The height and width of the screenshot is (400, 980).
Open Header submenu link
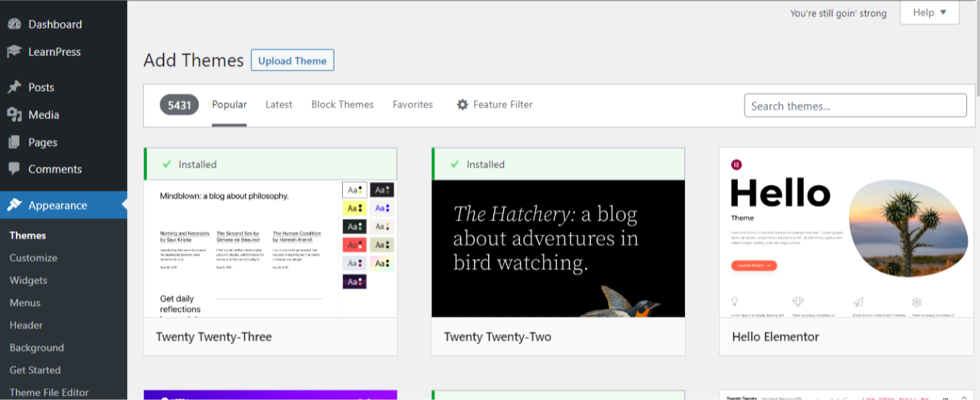tap(26, 325)
